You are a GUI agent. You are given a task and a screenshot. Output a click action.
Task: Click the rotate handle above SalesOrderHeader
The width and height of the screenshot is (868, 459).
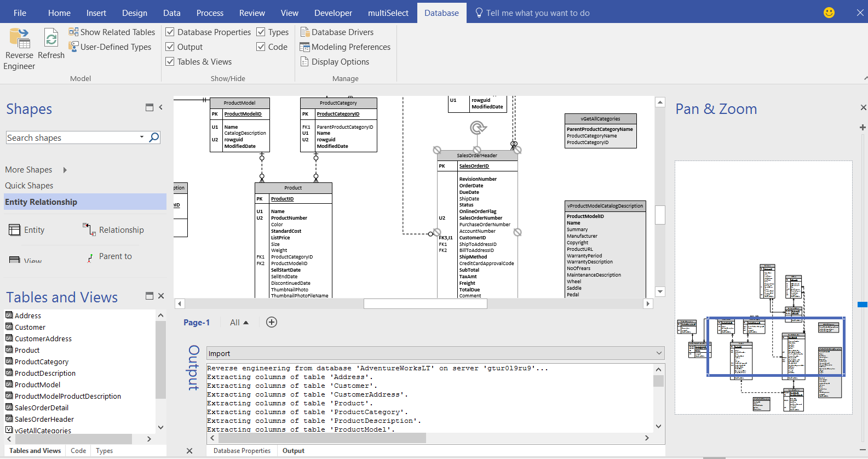point(478,128)
